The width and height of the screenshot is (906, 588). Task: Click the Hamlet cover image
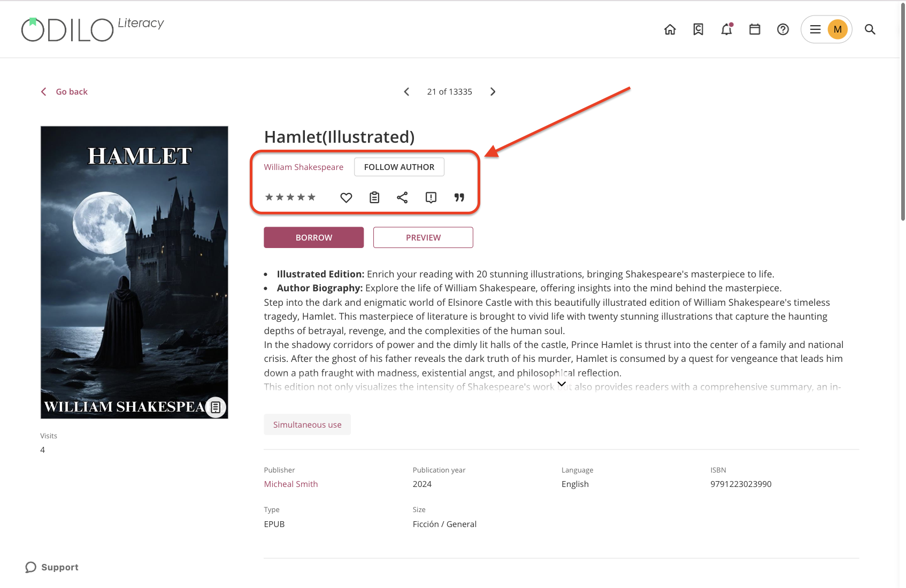[134, 272]
